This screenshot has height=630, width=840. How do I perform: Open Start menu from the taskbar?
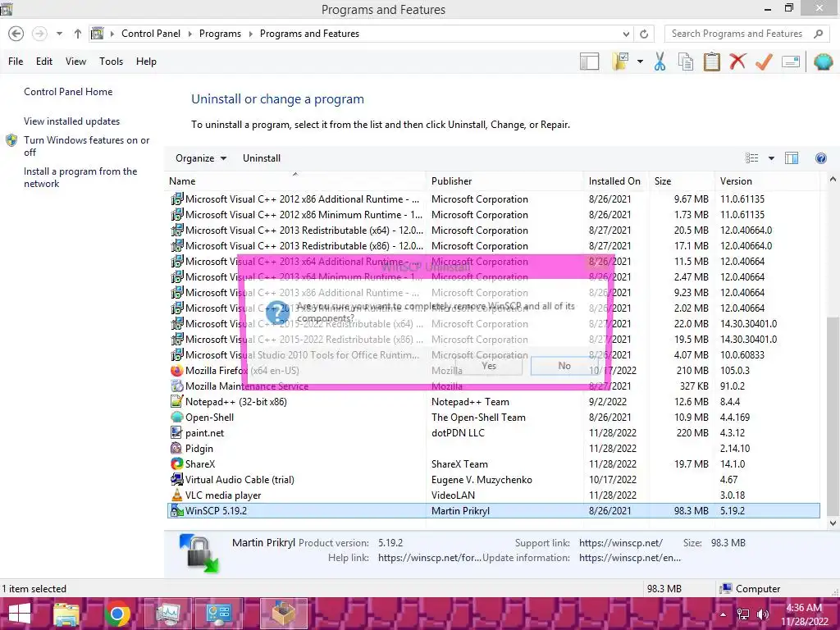pyautogui.click(x=20, y=614)
